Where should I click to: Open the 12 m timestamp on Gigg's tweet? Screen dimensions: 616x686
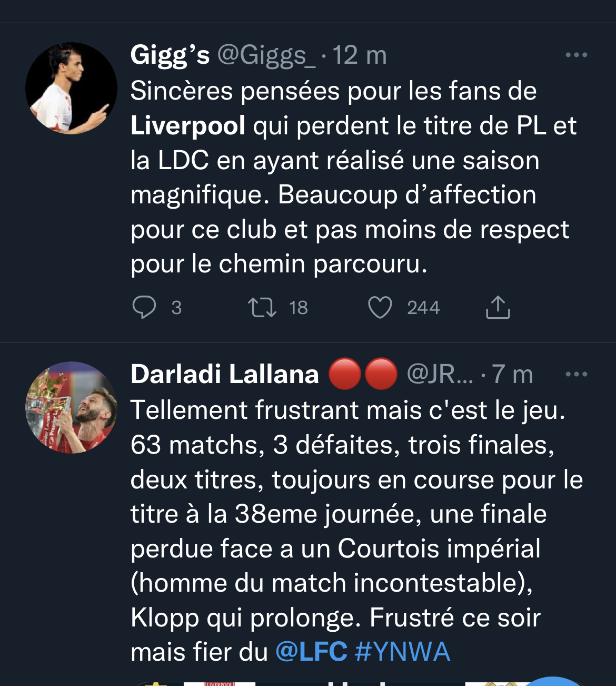(x=360, y=55)
